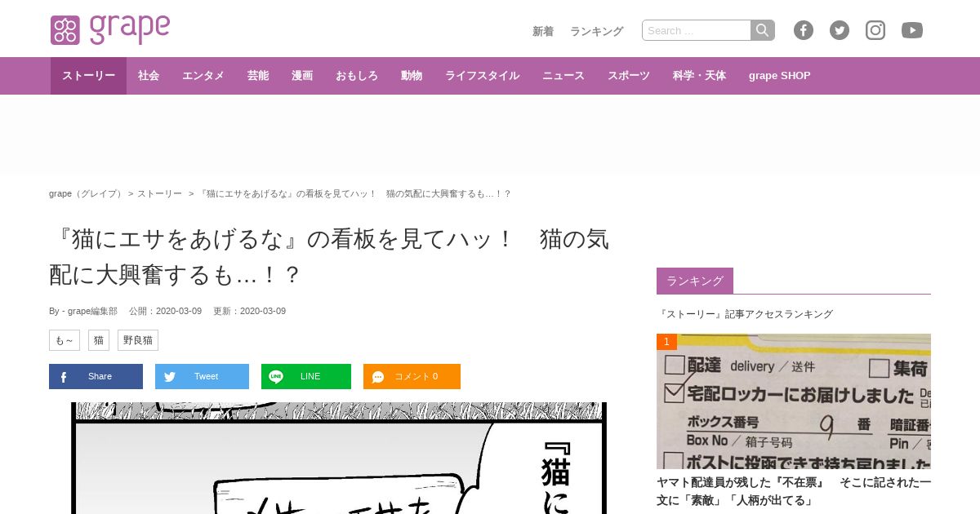
Task: Click the By - grape編集部 author text
Action: [83, 311]
